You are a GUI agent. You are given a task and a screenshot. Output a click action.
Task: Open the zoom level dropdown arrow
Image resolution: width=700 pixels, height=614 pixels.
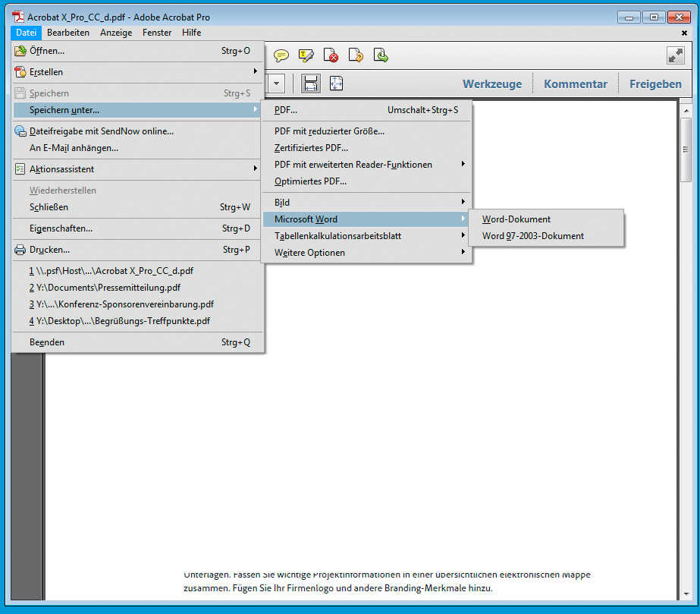(276, 83)
